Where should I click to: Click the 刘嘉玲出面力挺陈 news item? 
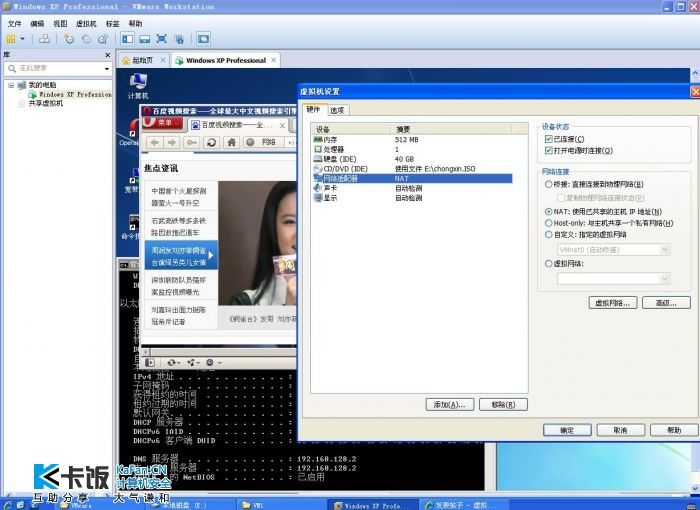[179, 315]
